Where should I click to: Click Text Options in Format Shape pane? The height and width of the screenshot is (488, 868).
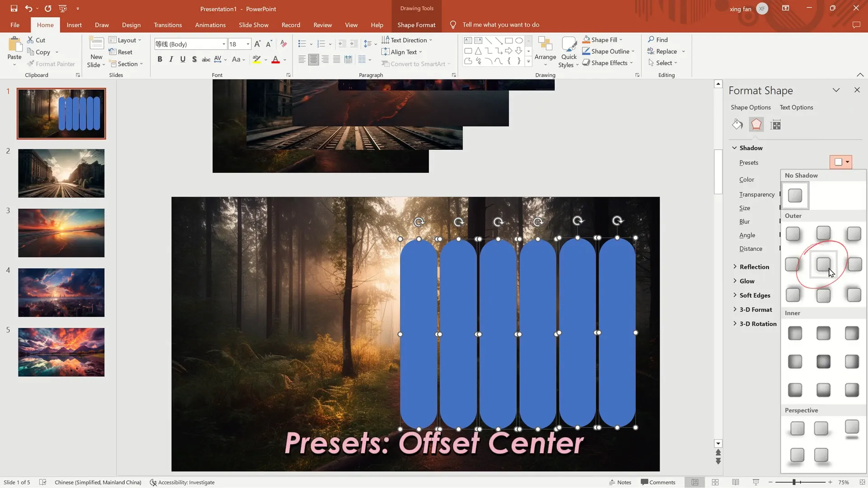click(796, 108)
